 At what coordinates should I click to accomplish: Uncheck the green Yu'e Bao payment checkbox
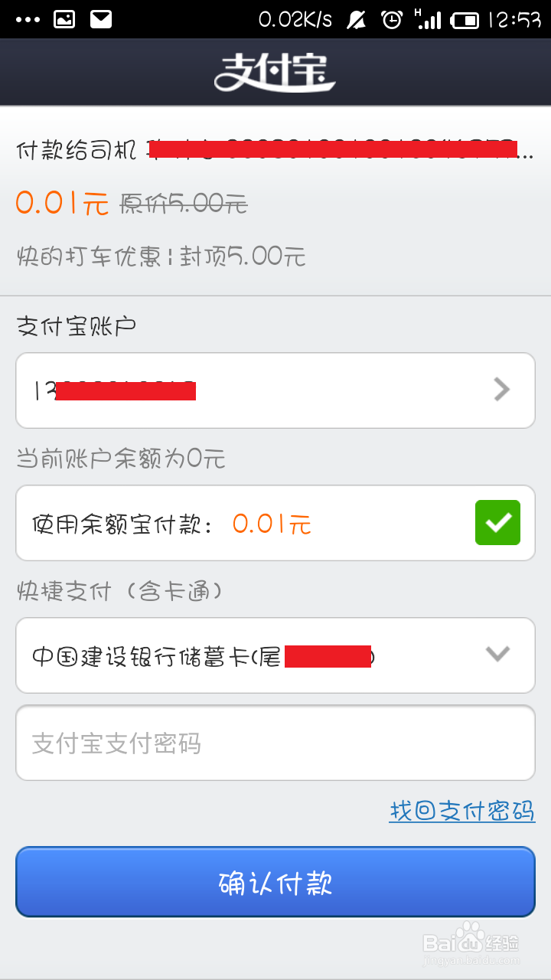coord(497,523)
